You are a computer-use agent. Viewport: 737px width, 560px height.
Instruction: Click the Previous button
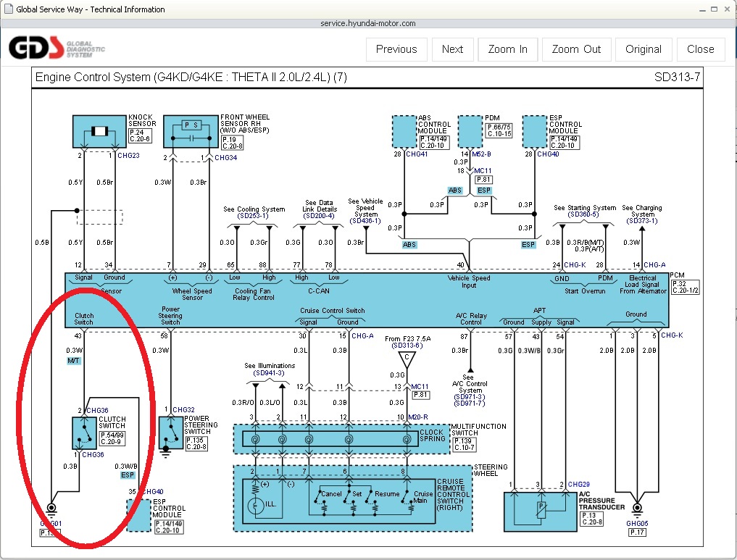click(x=396, y=49)
